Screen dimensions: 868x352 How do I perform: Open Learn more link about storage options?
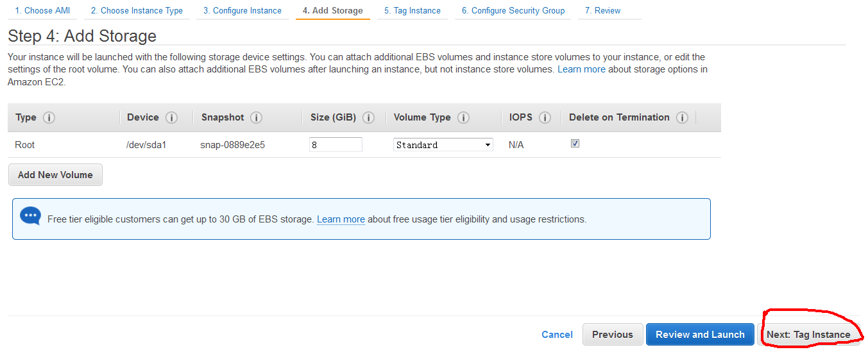581,69
